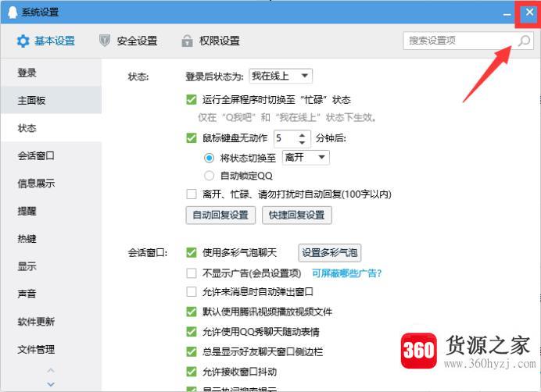The height and width of the screenshot is (392, 541).
Task: Open the 登录后状态为 我在线上 dropdown
Action: pyautogui.click(x=281, y=76)
